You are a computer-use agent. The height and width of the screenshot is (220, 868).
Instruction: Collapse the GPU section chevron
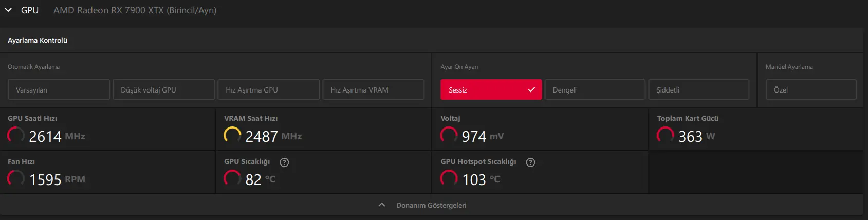(8, 10)
